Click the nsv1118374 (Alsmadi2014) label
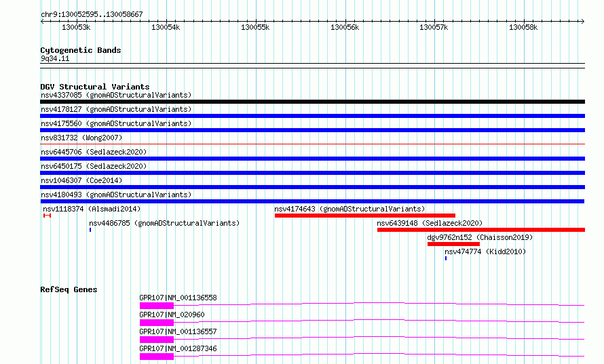This screenshot has width=604, height=364. point(92,209)
